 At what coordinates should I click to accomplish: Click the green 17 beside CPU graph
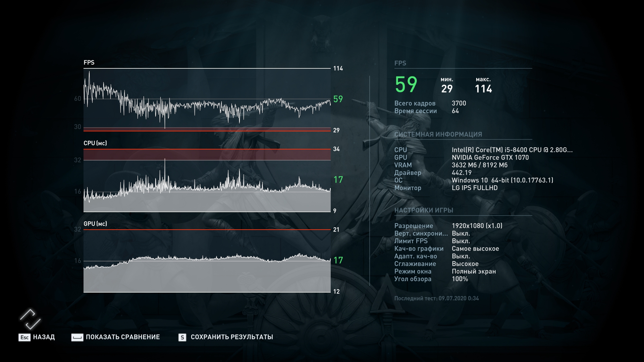point(338,180)
